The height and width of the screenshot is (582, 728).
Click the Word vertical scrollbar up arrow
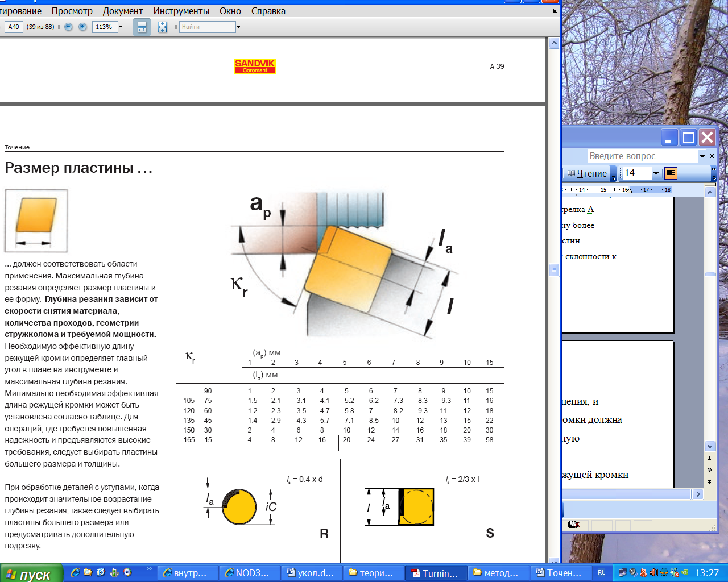tap(710, 193)
